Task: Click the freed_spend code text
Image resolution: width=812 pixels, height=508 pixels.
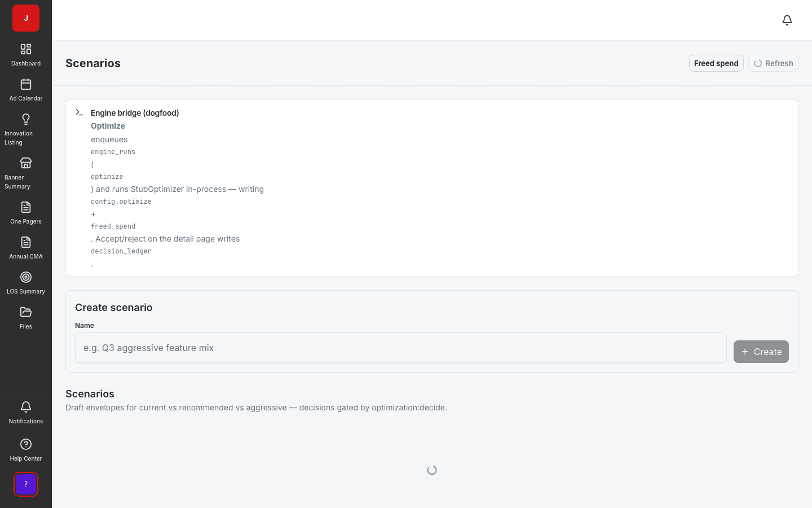Action: pos(113,226)
